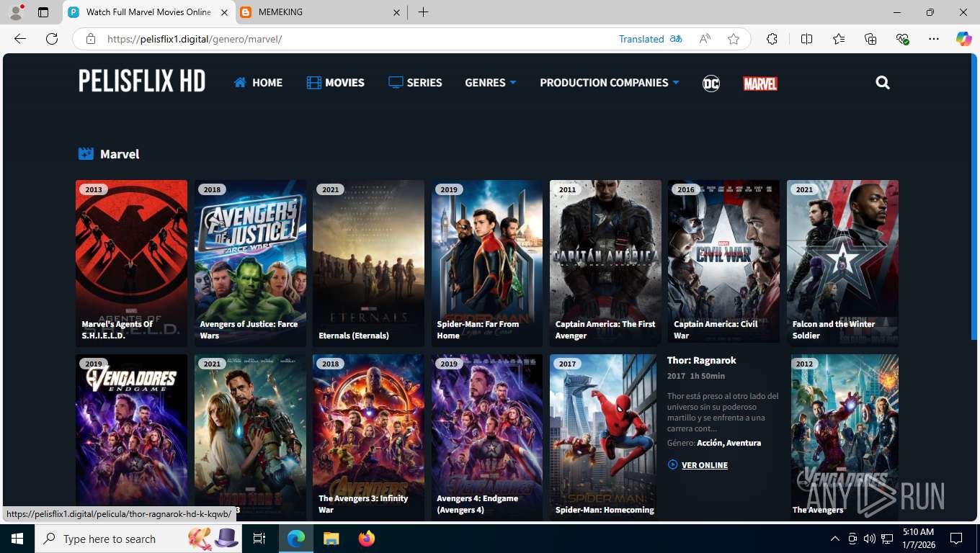Open the DC logo category
This screenshot has height=553, width=980.
711,84
